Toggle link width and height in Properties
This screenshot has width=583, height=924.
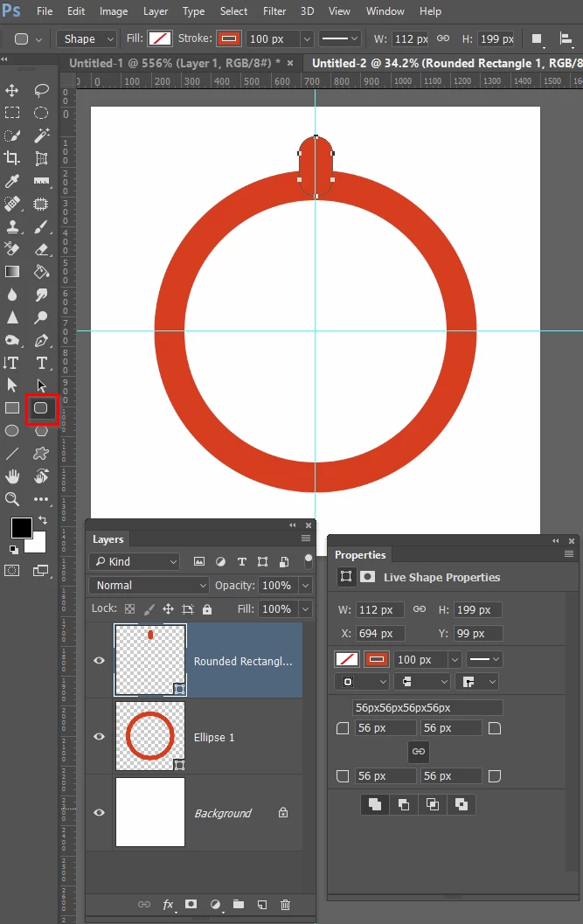click(420, 609)
